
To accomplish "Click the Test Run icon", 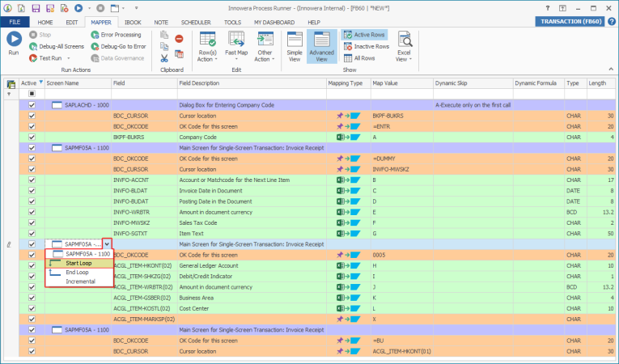I will [x=32, y=58].
